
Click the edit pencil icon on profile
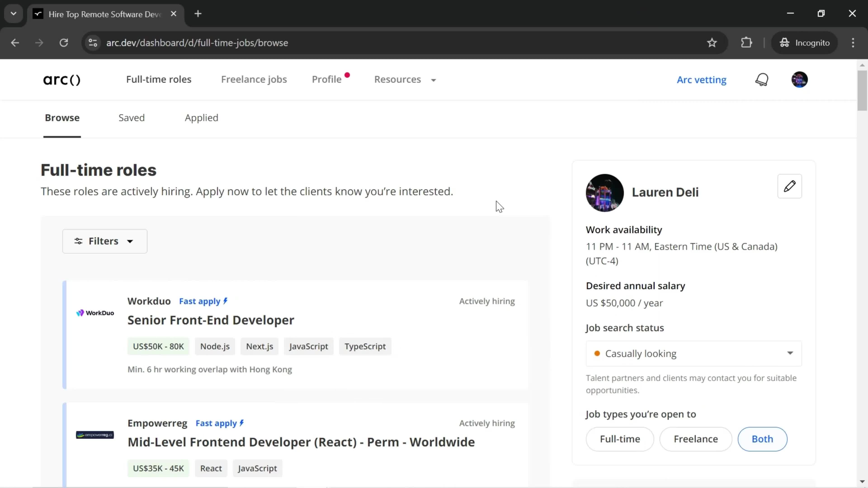click(x=790, y=186)
